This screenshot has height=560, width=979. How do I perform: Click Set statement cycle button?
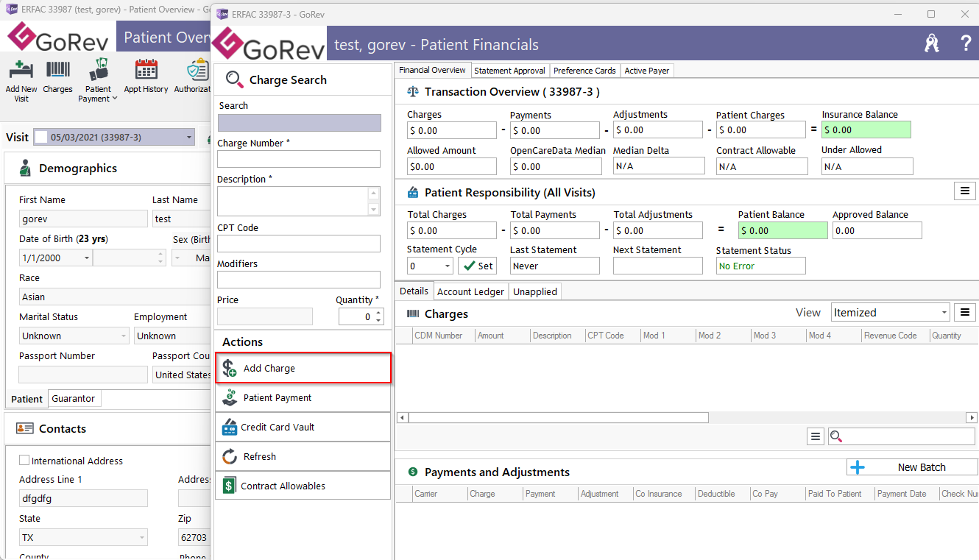point(477,266)
